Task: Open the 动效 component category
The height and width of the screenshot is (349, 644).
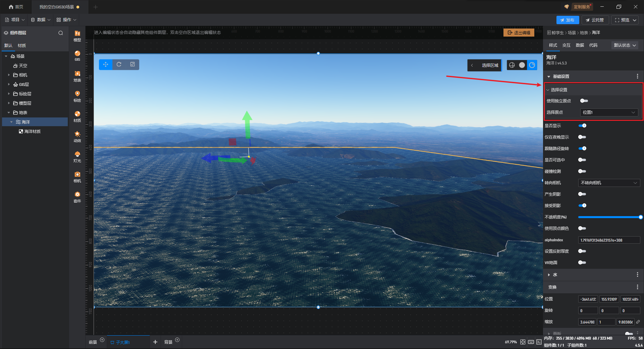Action: (77, 137)
